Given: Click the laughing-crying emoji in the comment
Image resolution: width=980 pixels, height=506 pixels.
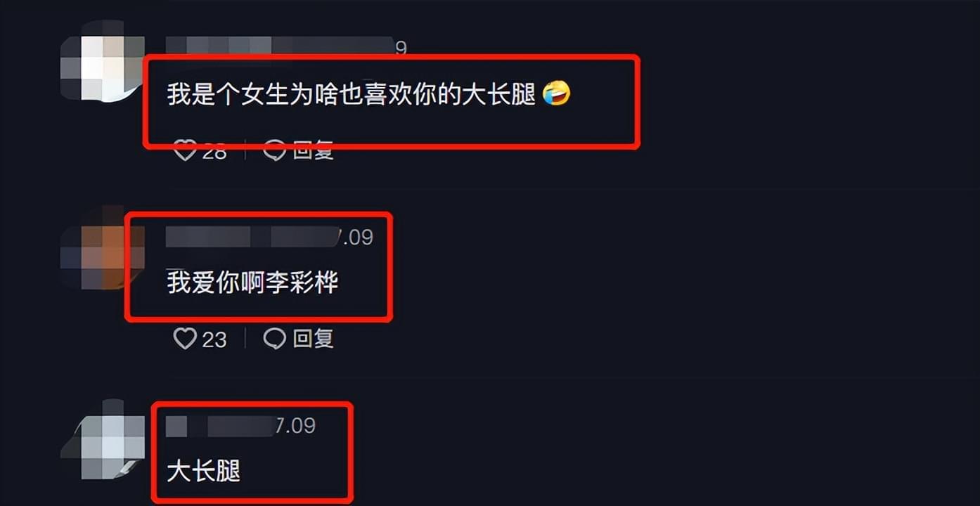Looking at the screenshot, I should tap(557, 93).
